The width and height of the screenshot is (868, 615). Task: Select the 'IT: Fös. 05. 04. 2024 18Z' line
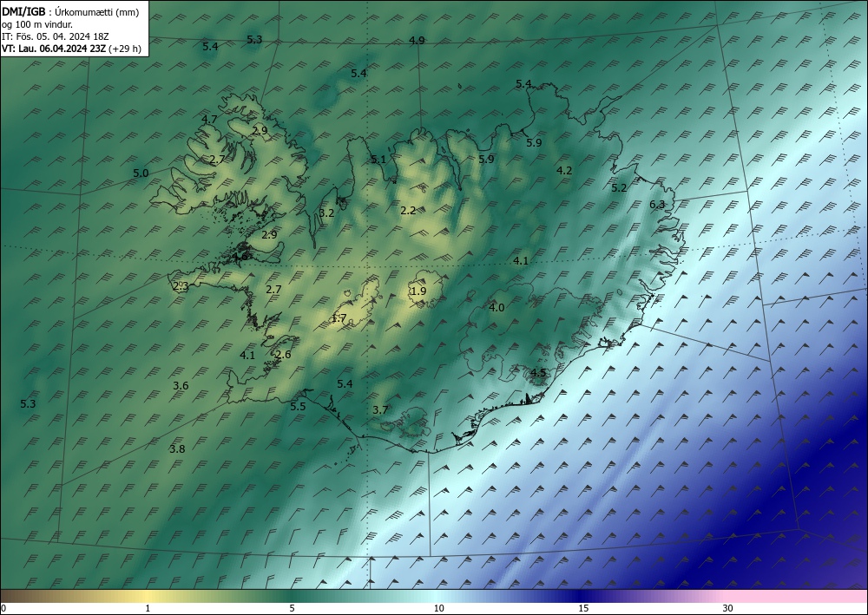click(56, 36)
